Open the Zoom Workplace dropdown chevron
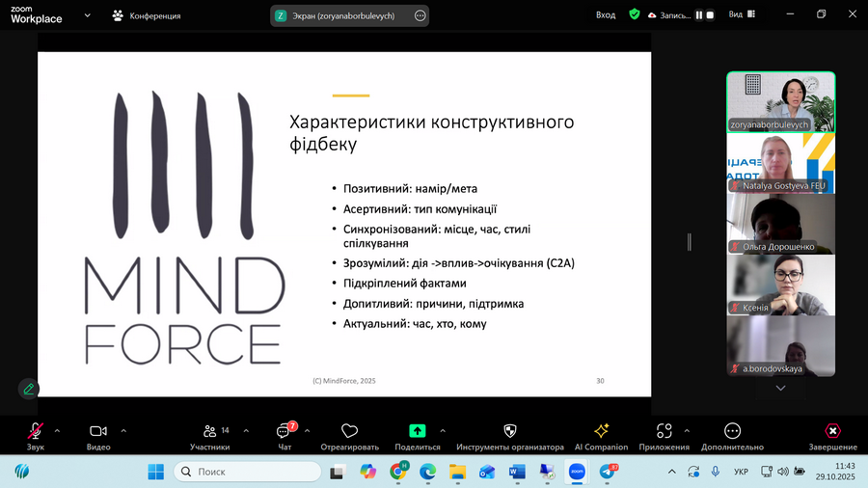 [x=89, y=15]
